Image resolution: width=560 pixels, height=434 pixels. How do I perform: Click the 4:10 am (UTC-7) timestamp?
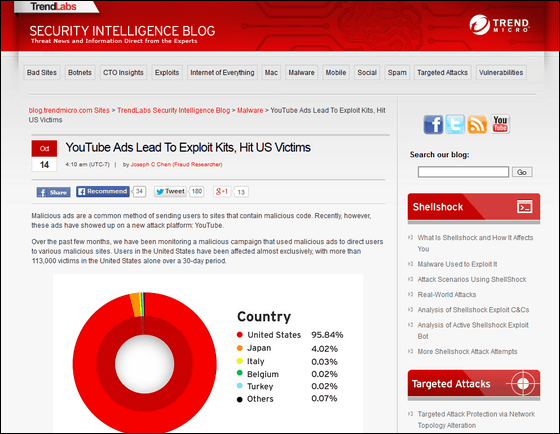[x=88, y=165]
